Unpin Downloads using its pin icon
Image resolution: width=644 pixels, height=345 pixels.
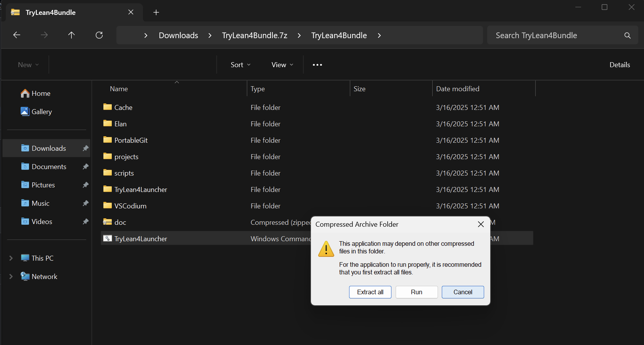(85, 148)
